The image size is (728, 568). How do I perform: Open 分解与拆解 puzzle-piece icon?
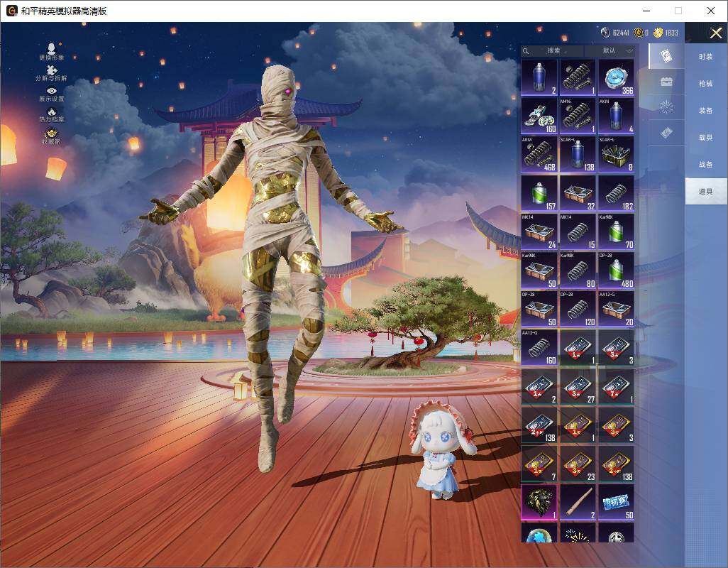[x=52, y=72]
